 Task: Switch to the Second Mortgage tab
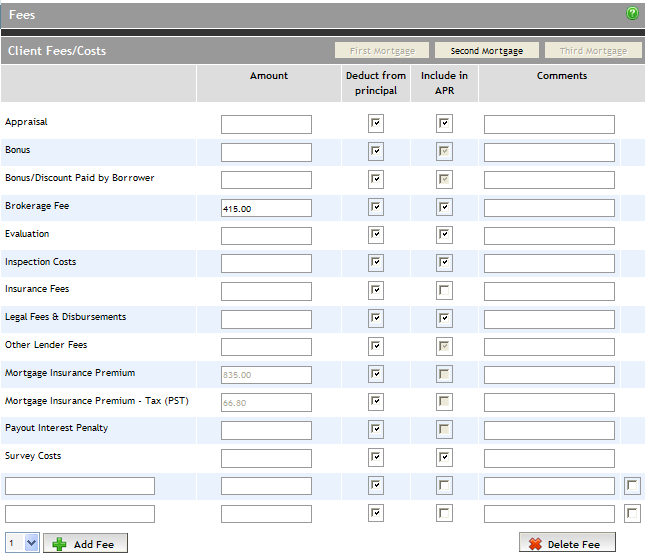coord(487,51)
